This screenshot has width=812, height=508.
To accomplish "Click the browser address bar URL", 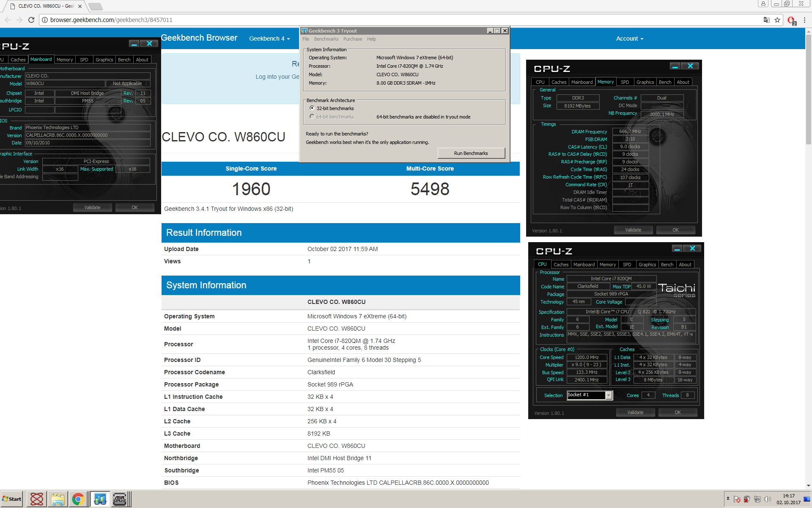I will pyautogui.click(x=111, y=20).
